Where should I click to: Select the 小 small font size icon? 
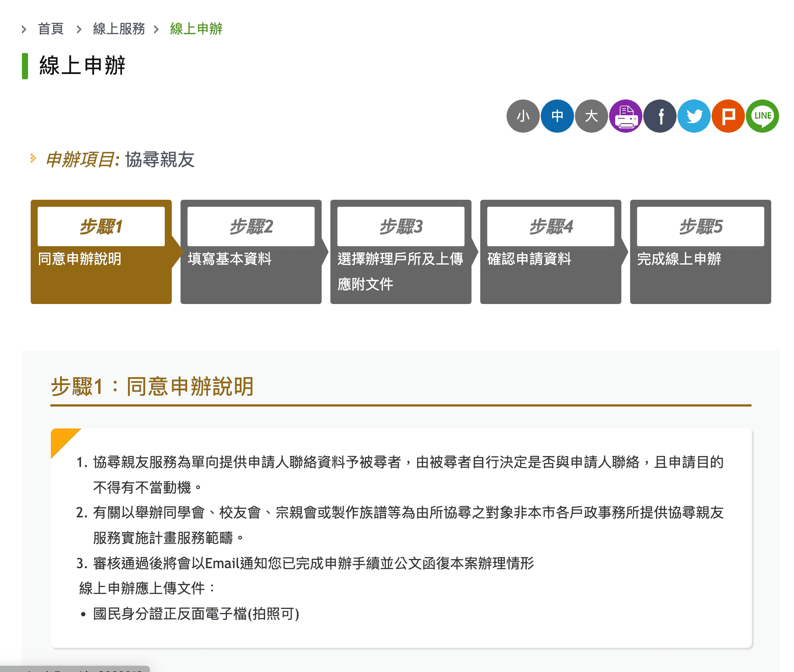pyautogui.click(x=523, y=116)
